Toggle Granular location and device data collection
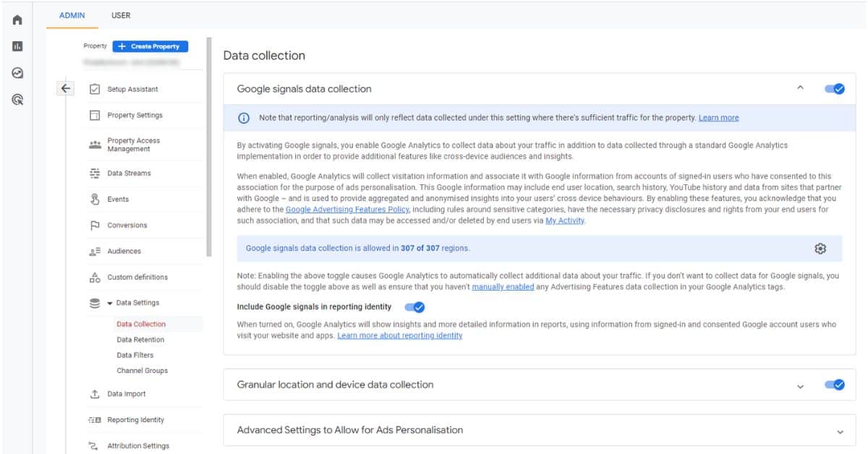The image size is (868, 454). [x=835, y=385]
